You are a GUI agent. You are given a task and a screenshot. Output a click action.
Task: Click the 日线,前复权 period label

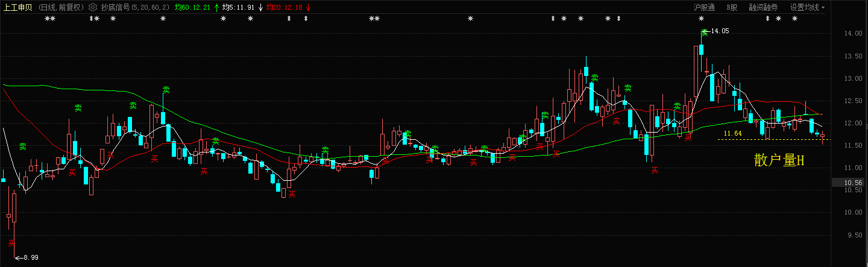pyautogui.click(x=61, y=7)
